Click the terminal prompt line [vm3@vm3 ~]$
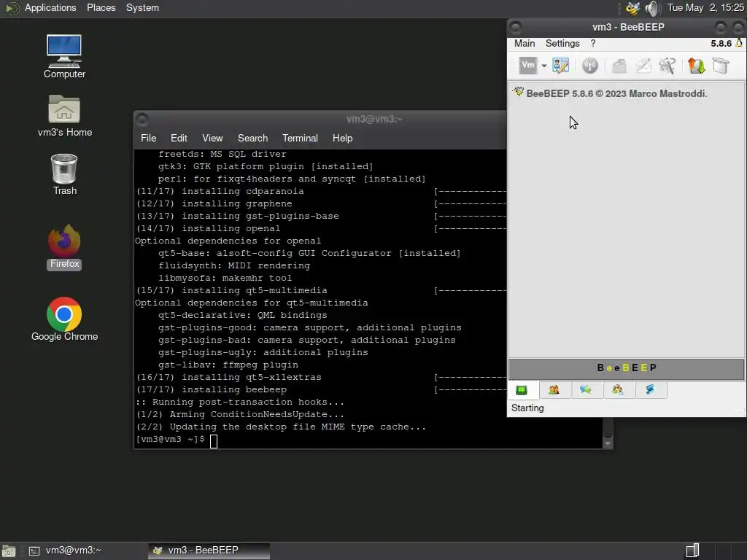This screenshot has width=747, height=560. click(x=171, y=439)
